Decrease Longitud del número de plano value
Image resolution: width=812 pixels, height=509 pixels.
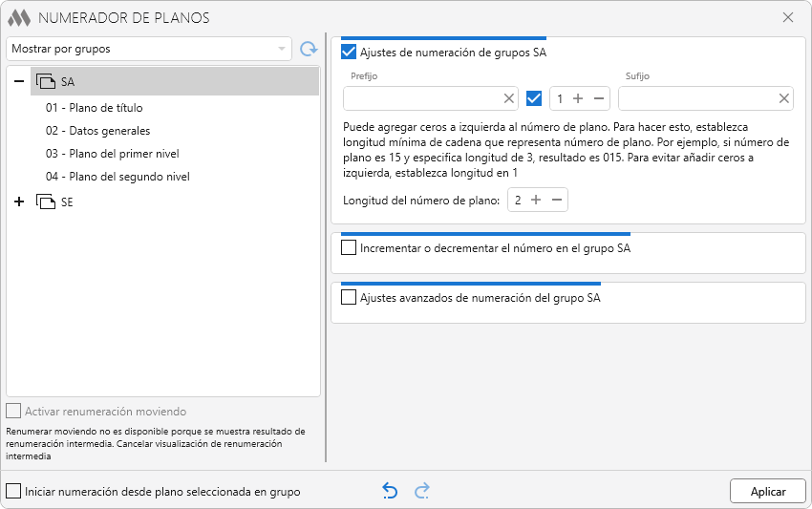click(x=557, y=201)
